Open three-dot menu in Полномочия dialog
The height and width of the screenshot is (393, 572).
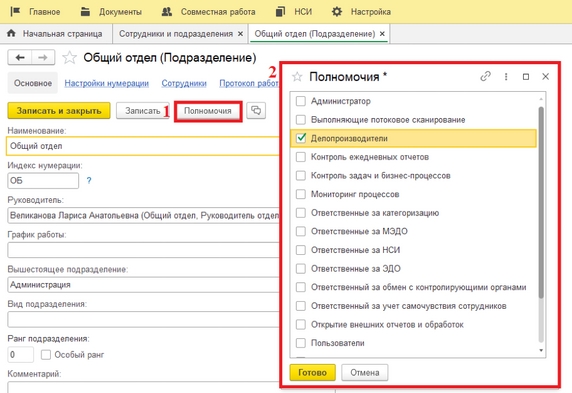(506, 77)
